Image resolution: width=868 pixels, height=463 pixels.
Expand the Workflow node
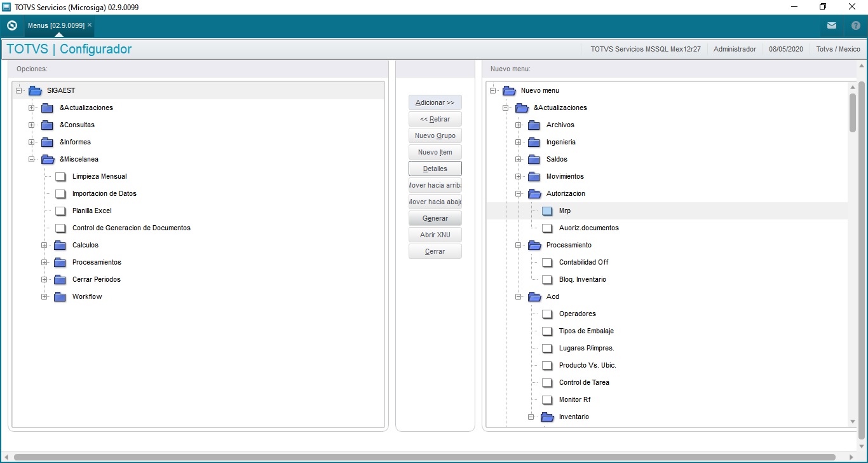click(x=44, y=296)
